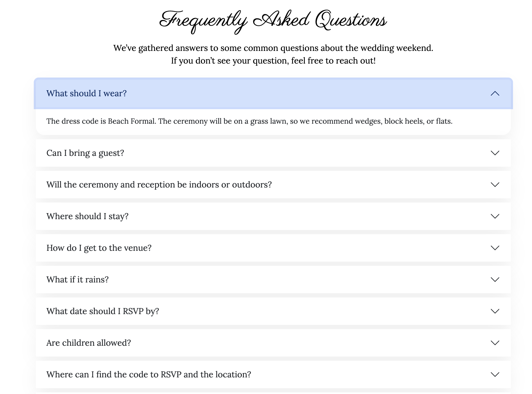Collapse the 'What should I wear?' header
The width and height of the screenshot is (532, 394).
click(x=87, y=93)
